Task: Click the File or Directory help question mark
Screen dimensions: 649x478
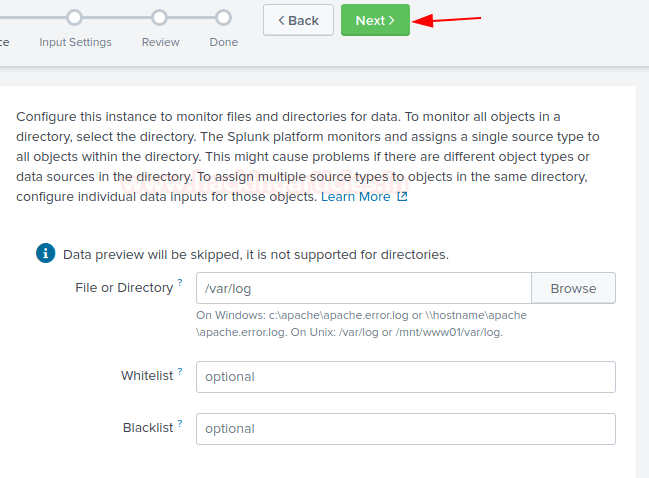Action: tap(180, 283)
